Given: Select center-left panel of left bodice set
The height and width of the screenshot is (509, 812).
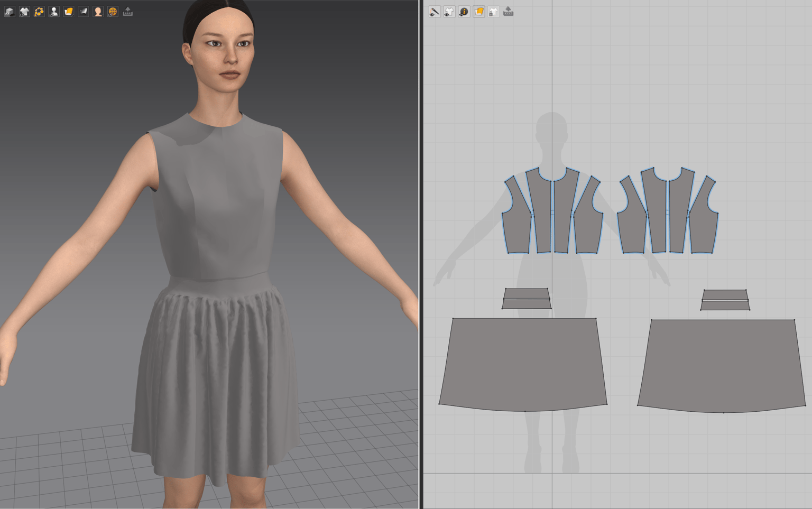Looking at the screenshot, I should (539, 211).
